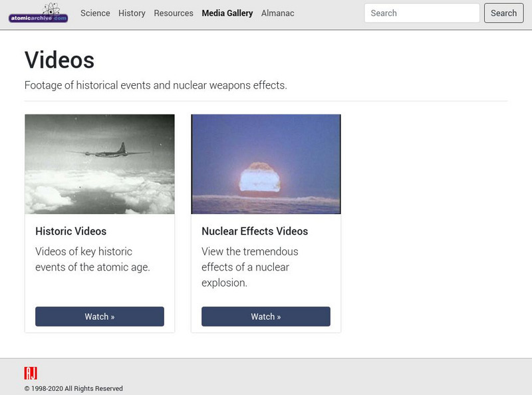Click the Historic Videos heading
The width and height of the screenshot is (532, 395).
pyautogui.click(x=70, y=231)
